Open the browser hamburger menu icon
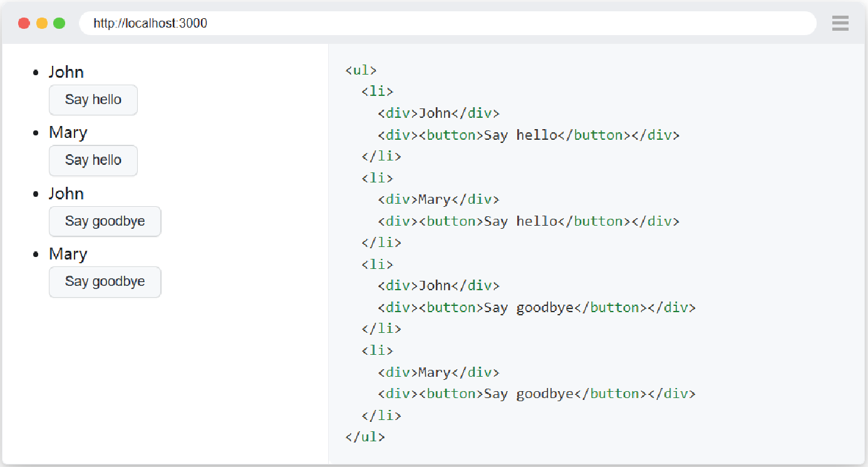868x467 pixels. pyautogui.click(x=840, y=24)
